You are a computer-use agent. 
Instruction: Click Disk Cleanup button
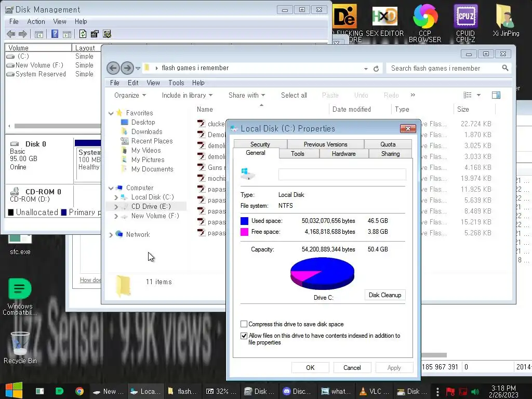(385, 295)
